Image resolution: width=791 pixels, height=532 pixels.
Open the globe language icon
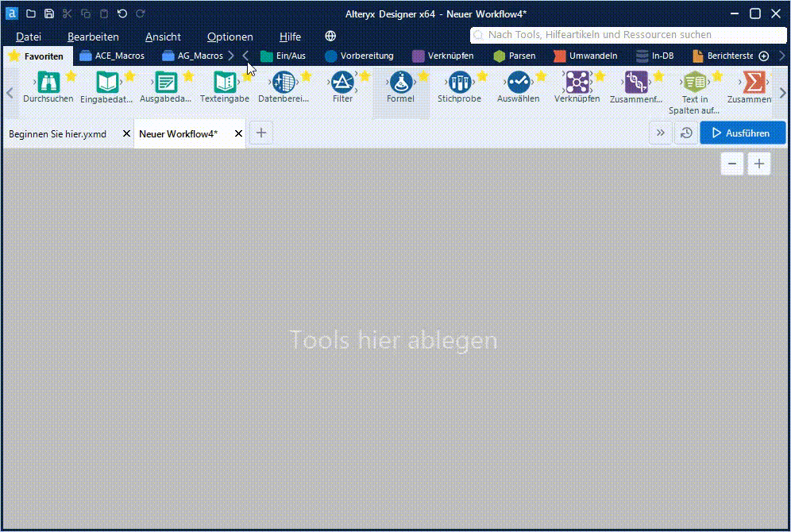[x=330, y=37]
